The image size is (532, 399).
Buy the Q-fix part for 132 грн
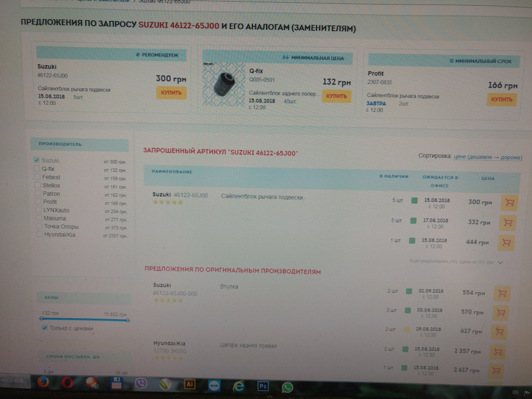[x=336, y=96]
